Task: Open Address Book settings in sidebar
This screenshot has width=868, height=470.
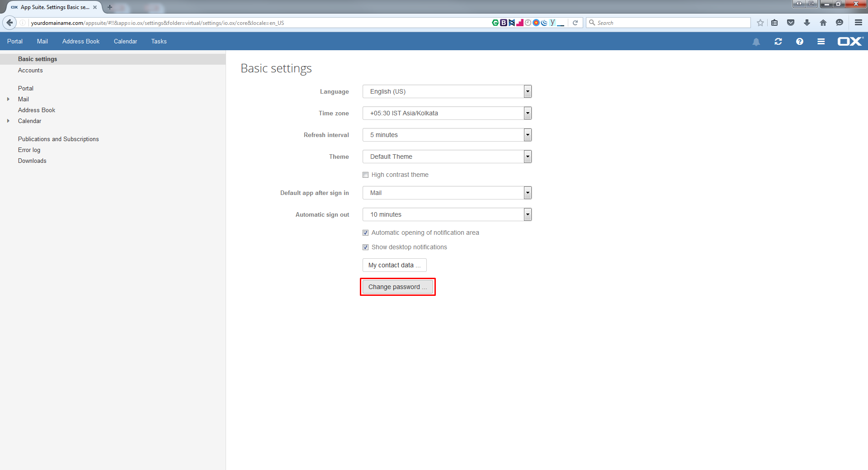Action: click(x=37, y=110)
